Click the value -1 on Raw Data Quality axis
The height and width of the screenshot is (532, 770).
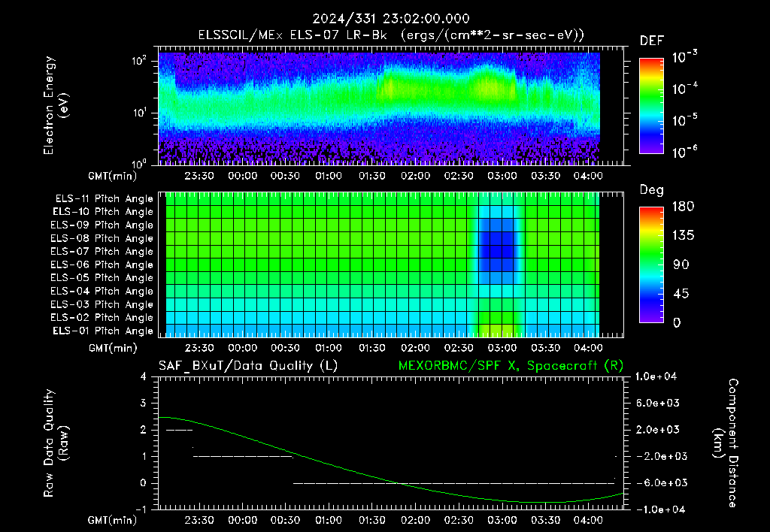[141, 509]
